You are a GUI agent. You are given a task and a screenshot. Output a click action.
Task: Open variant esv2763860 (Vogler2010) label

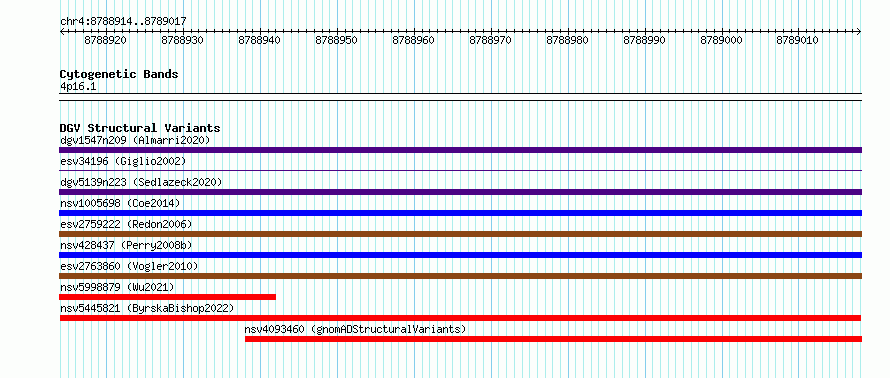coord(129,266)
